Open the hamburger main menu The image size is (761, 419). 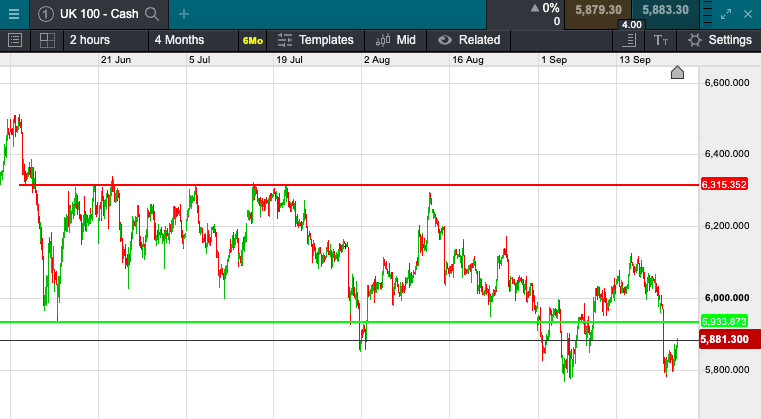(x=14, y=14)
